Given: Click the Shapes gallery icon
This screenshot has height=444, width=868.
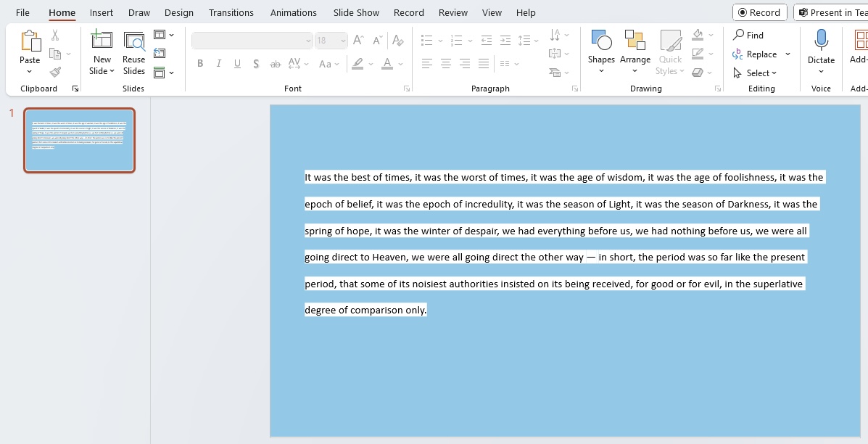Looking at the screenshot, I should tap(601, 41).
